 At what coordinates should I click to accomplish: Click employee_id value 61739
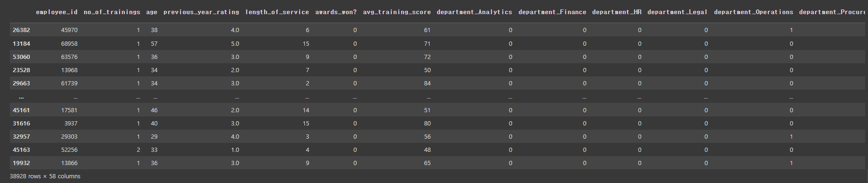pos(69,83)
